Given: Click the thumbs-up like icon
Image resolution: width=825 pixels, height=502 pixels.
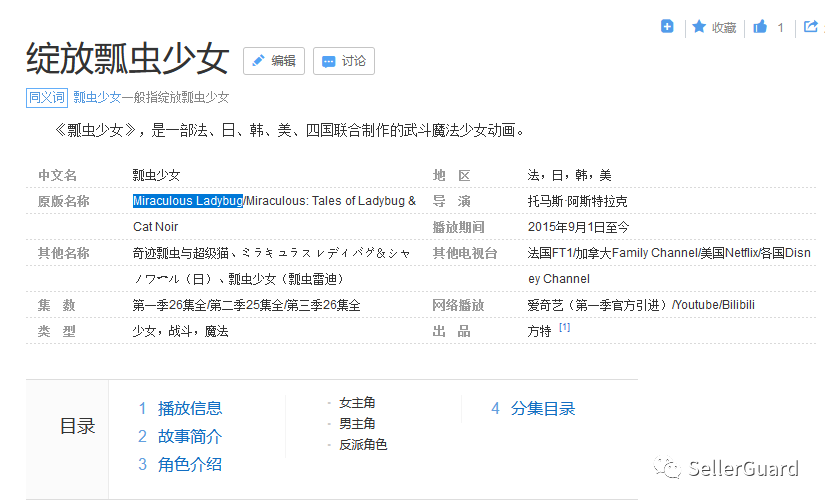Looking at the screenshot, I should [760, 26].
